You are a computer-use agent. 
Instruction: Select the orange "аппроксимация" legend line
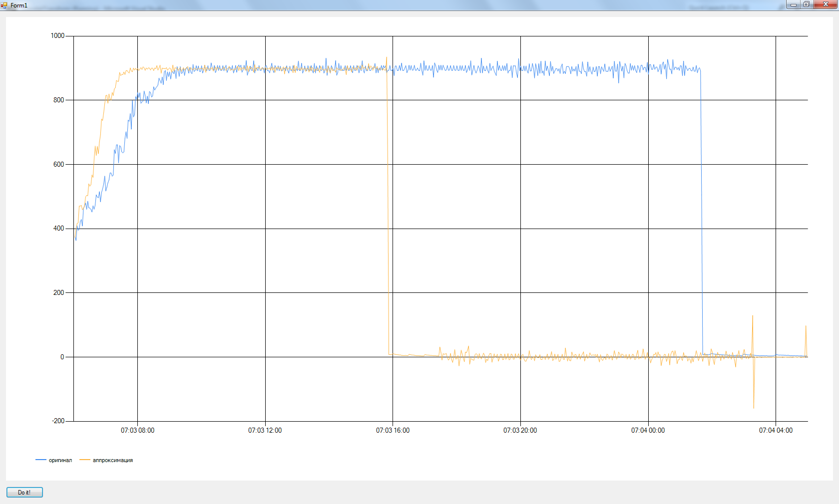[85, 460]
